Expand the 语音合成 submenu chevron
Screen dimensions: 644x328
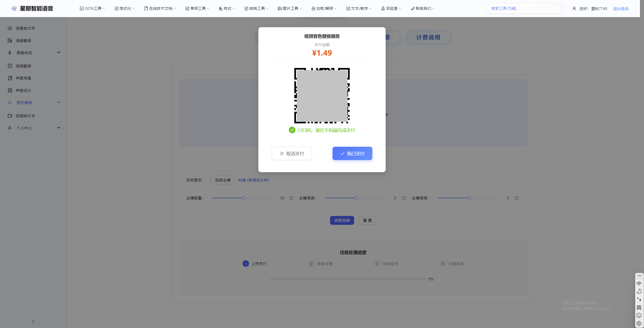[x=59, y=52]
